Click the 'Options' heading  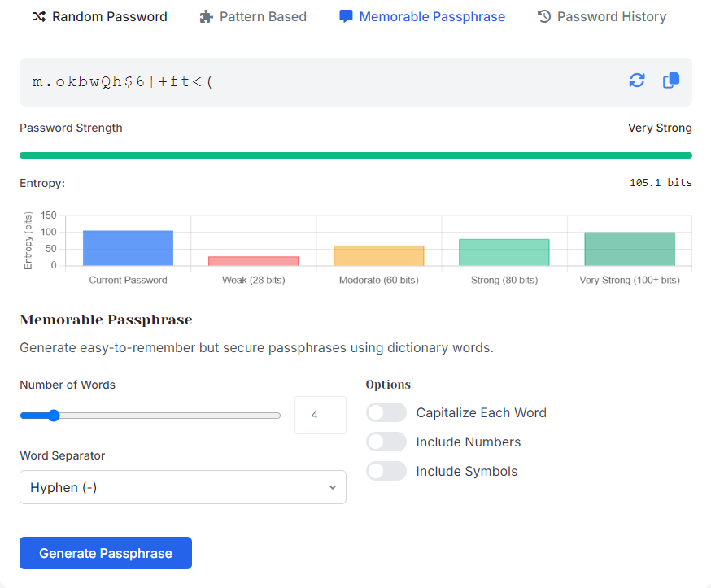tap(388, 385)
